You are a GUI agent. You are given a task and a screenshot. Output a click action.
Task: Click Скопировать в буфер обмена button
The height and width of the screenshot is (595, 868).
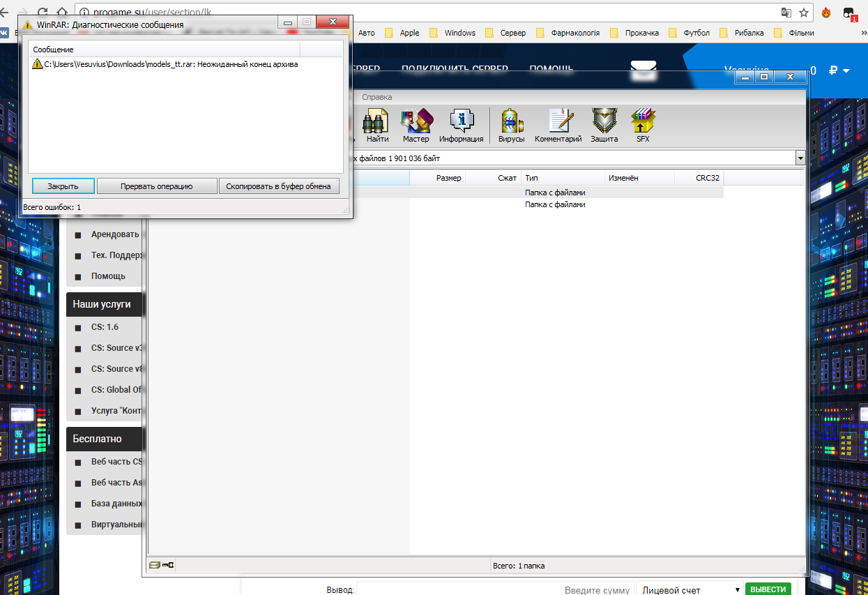[x=279, y=186]
